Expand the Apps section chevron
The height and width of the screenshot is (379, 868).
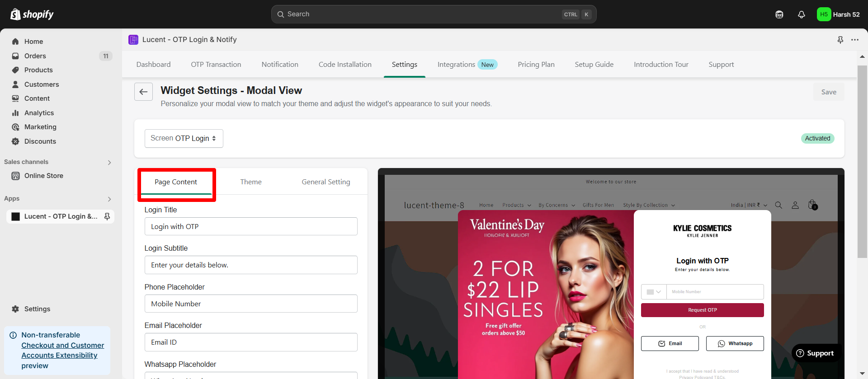click(x=109, y=199)
